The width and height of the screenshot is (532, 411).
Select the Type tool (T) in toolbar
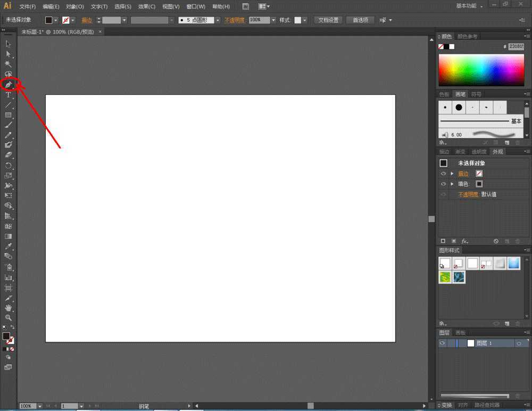click(9, 95)
